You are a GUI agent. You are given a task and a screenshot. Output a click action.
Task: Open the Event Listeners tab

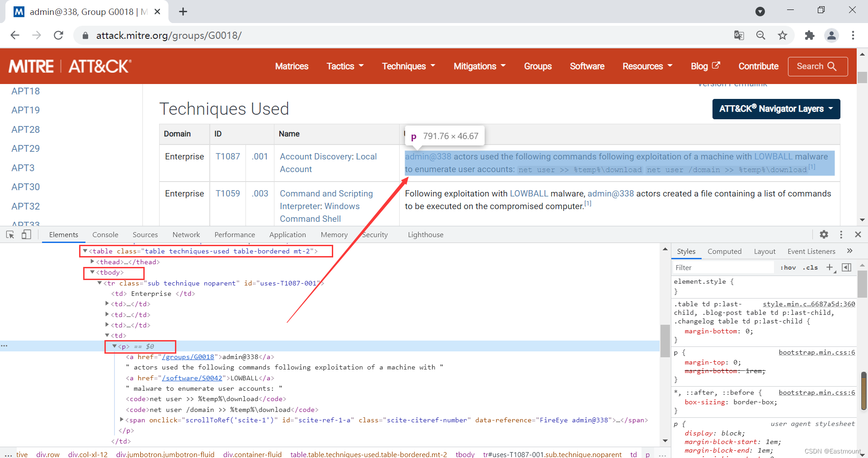coord(811,251)
